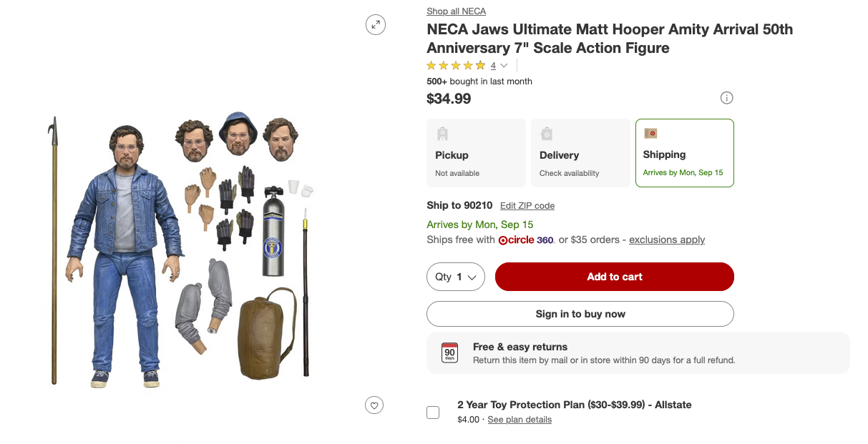Click the 90 days returns calendar icon

[x=449, y=352]
